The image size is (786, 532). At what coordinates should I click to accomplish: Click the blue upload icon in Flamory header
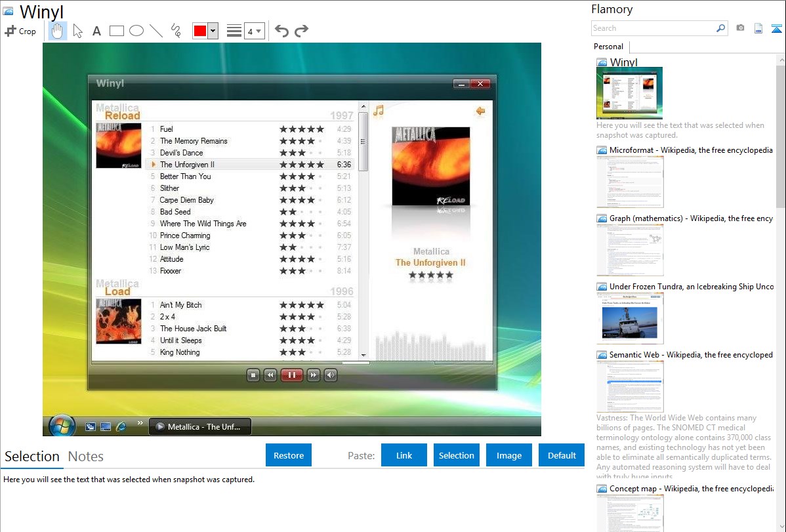[x=776, y=28]
